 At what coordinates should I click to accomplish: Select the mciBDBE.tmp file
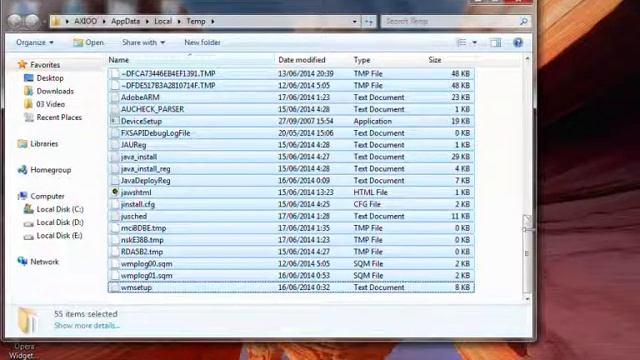click(291, 228)
